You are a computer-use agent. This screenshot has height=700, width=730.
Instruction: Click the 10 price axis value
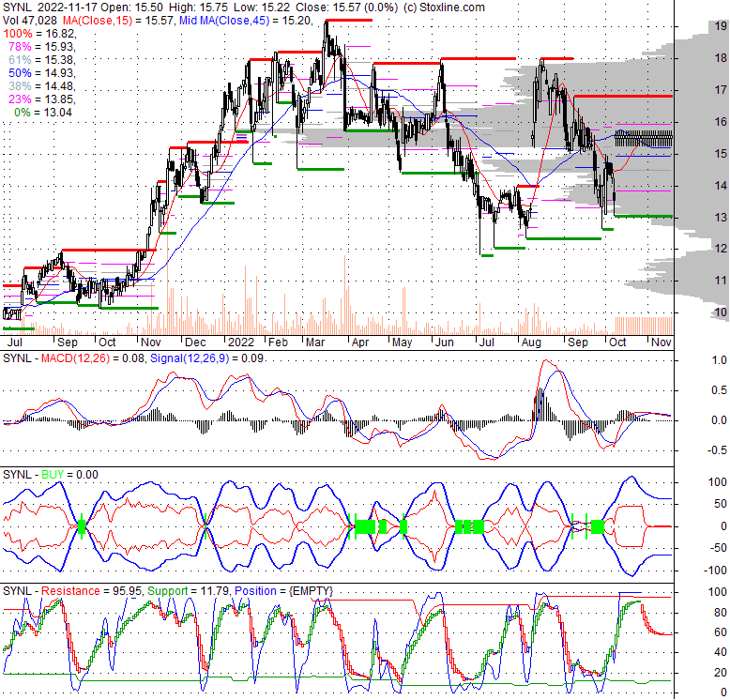click(x=722, y=312)
